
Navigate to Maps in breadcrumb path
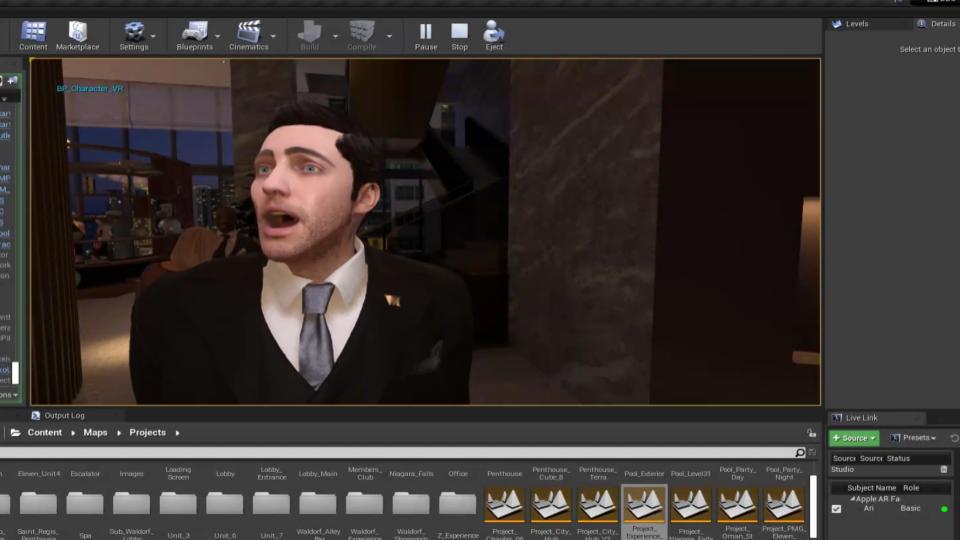click(95, 433)
